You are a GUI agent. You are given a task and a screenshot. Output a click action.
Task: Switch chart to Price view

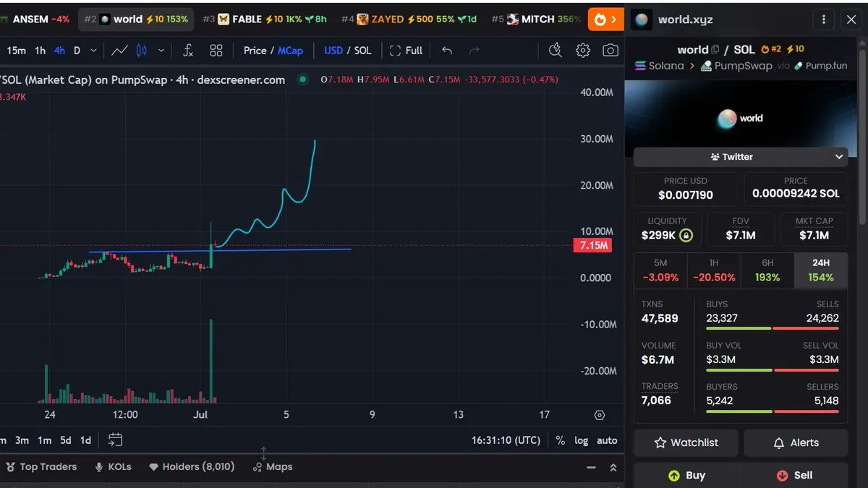click(x=255, y=51)
